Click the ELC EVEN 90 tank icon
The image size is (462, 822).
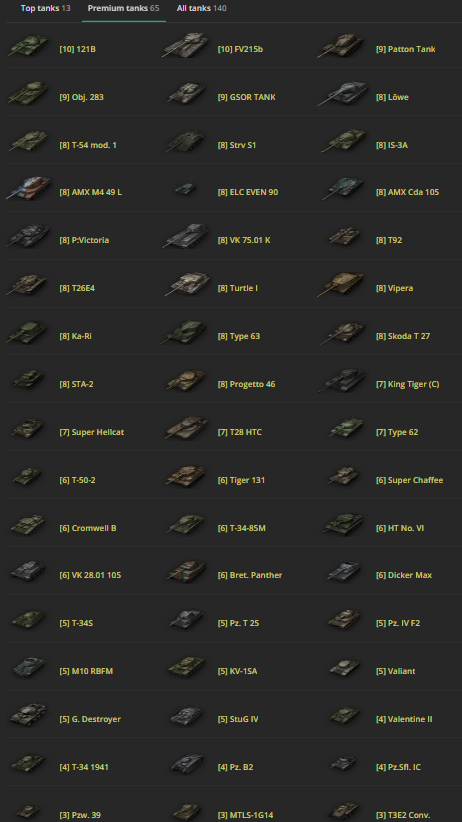[x=185, y=189]
